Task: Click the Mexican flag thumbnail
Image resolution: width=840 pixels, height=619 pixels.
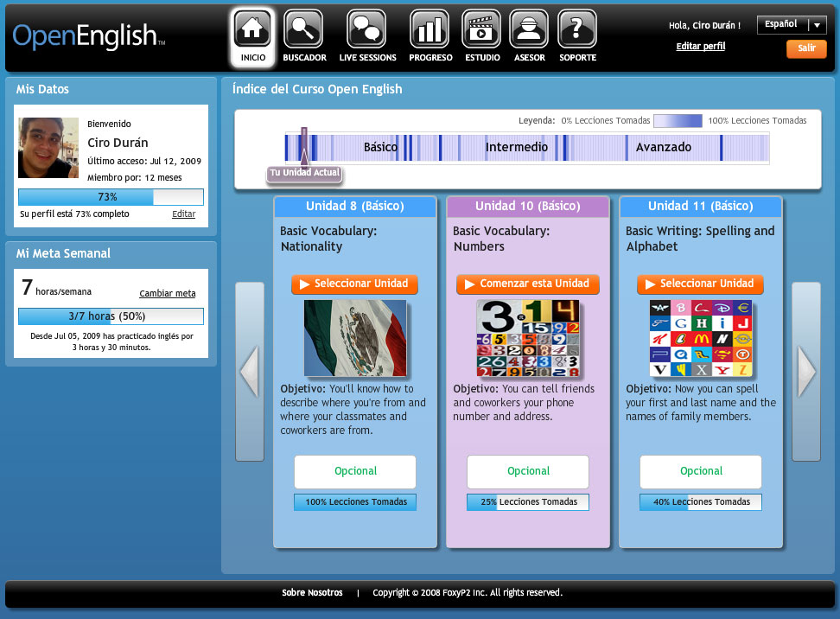Action: click(x=355, y=338)
